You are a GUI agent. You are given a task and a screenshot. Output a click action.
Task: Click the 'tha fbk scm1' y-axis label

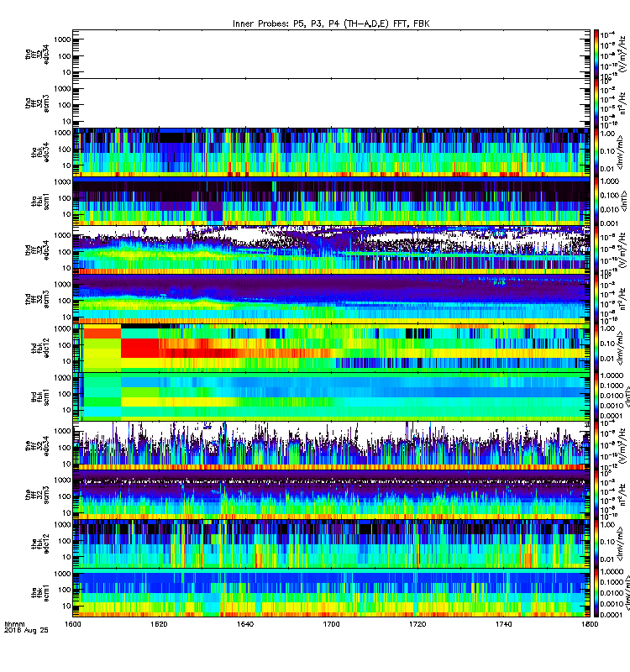pyautogui.click(x=40, y=201)
